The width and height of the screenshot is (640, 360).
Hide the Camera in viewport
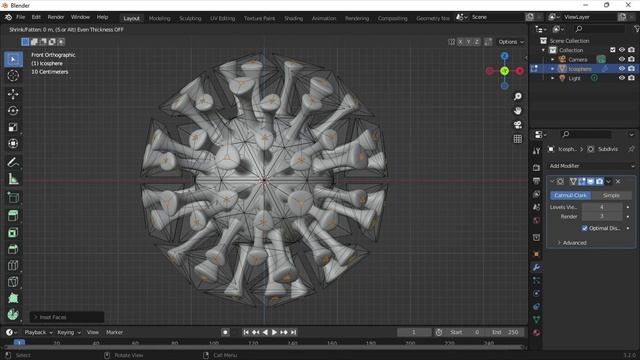(x=622, y=59)
